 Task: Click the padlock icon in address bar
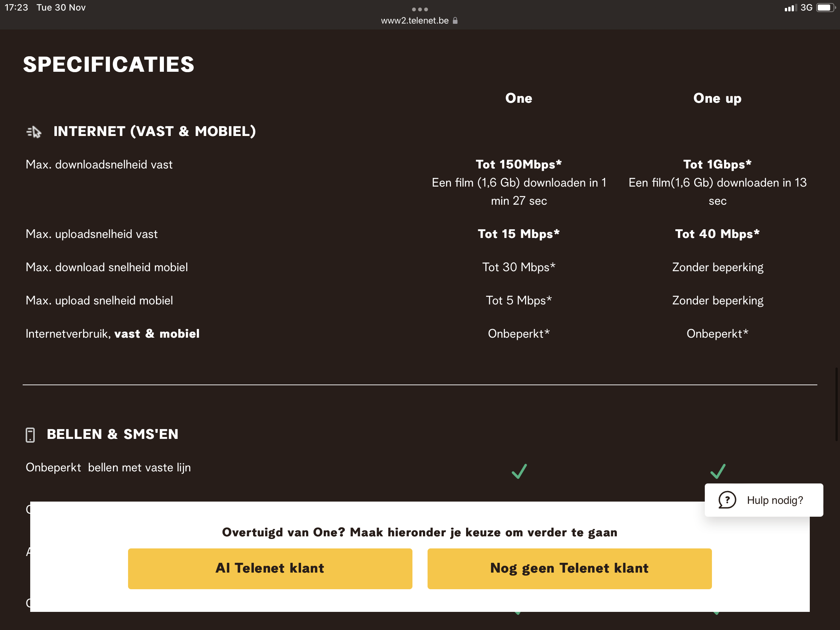(456, 20)
